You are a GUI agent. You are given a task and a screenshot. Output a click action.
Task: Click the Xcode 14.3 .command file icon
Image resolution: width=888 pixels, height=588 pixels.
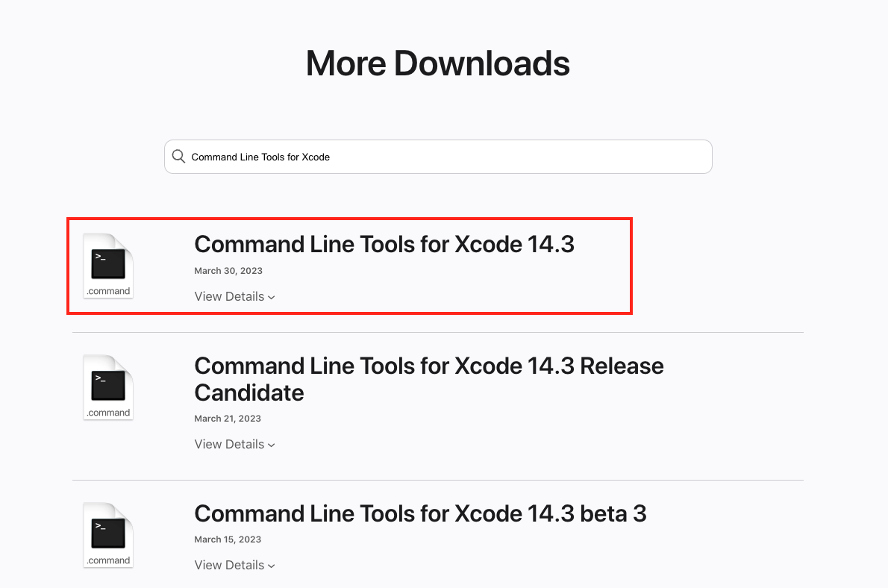(108, 266)
